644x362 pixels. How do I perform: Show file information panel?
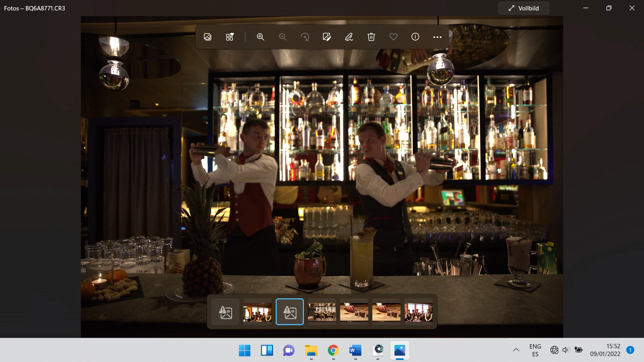tap(415, 37)
